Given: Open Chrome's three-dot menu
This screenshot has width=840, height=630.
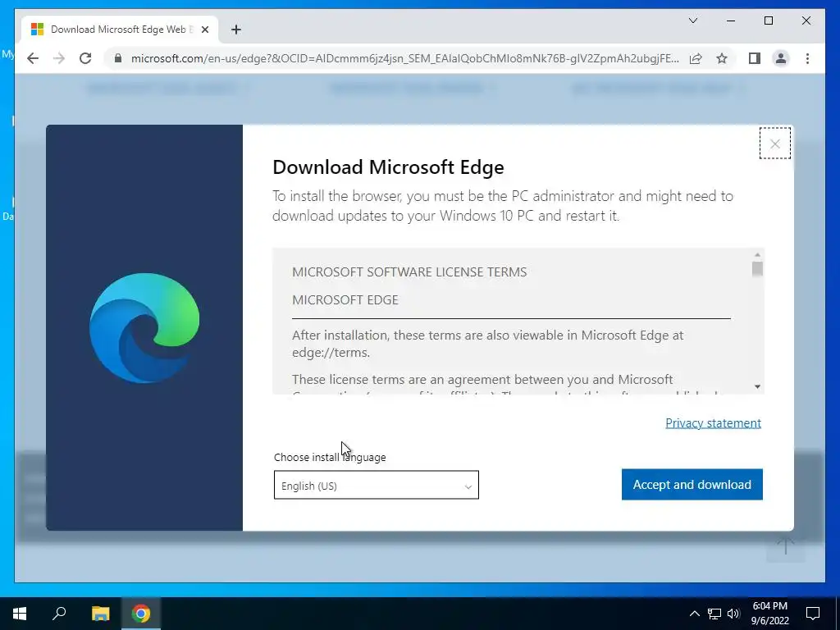Looking at the screenshot, I should click(807, 58).
